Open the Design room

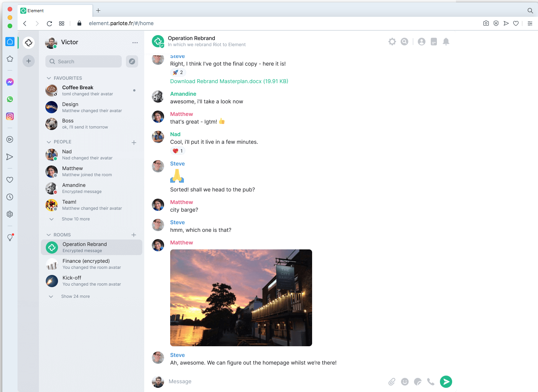point(92,107)
